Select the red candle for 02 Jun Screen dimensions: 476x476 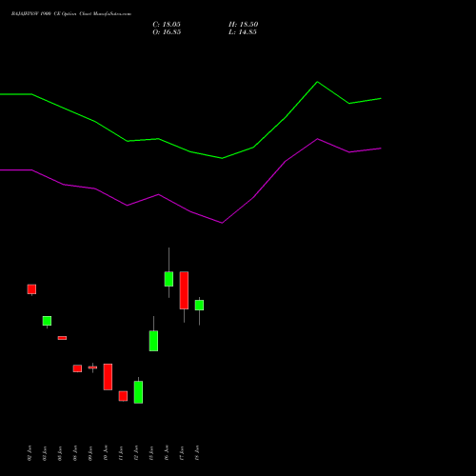coord(31,289)
